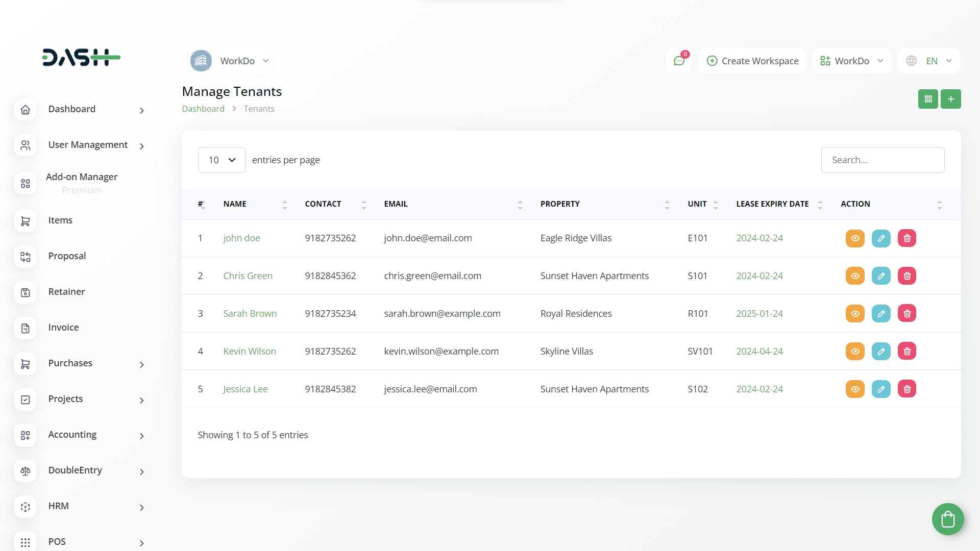The height and width of the screenshot is (551, 980).
Task: View Kevin Wilson with eye icon
Action: pos(855,352)
